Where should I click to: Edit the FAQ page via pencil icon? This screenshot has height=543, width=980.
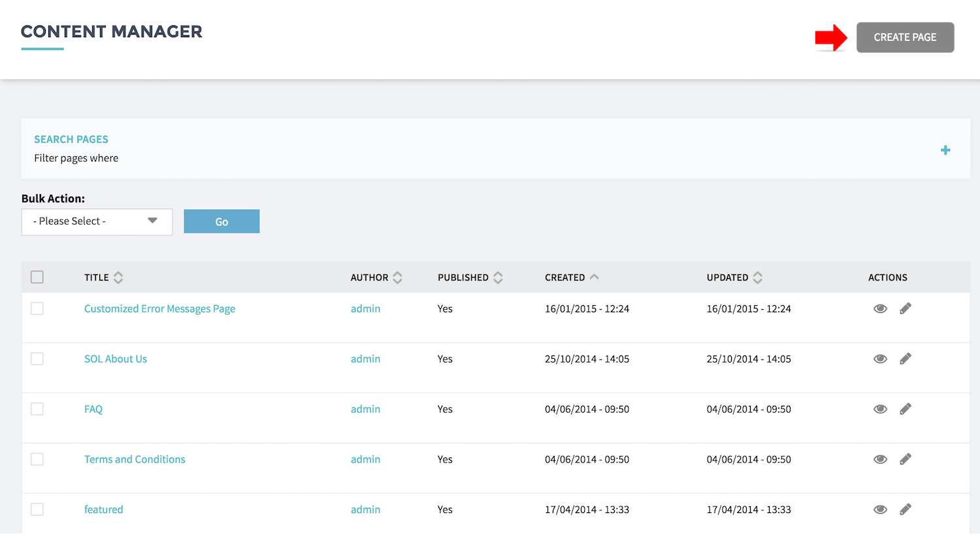coord(905,409)
